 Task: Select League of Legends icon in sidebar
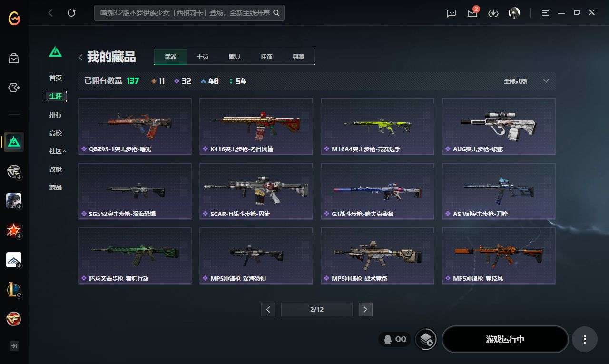pyautogui.click(x=14, y=289)
